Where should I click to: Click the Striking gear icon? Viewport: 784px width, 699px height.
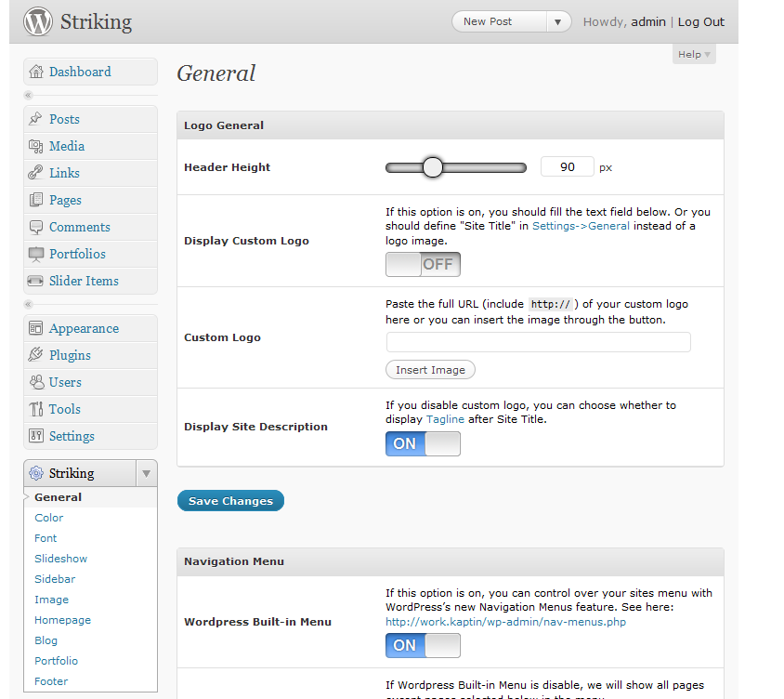(x=36, y=473)
